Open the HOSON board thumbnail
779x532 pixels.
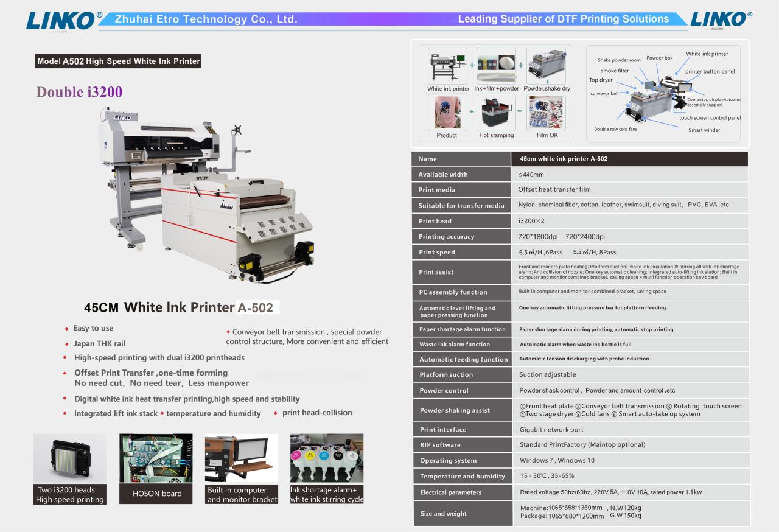(156, 459)
